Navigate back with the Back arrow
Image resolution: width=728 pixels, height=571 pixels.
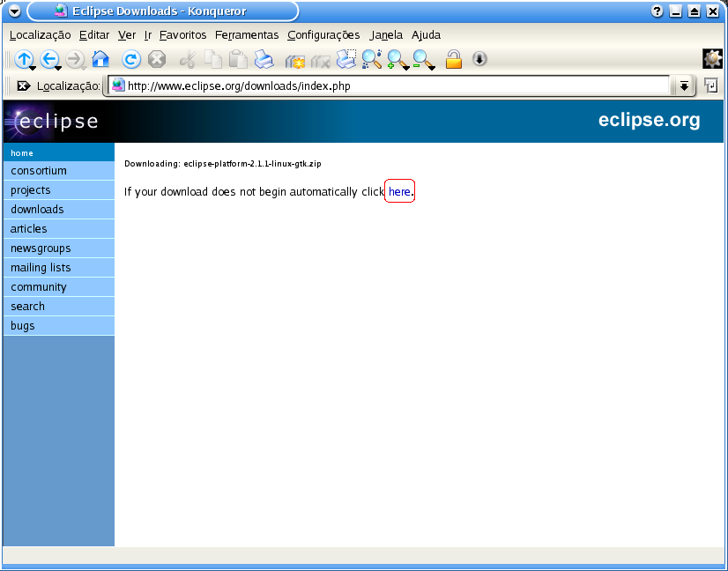pyautogui.click(x=48, y=59)
